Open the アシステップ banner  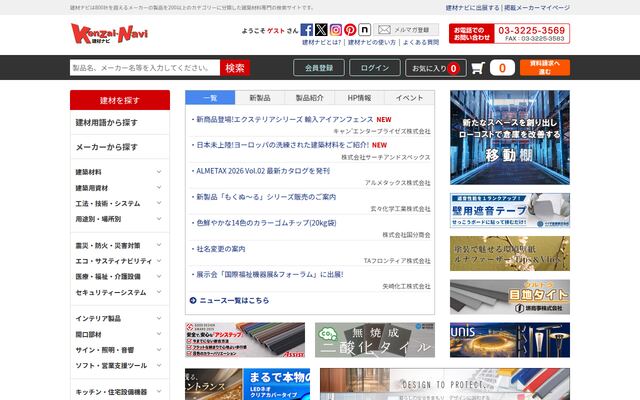(245, 340)
